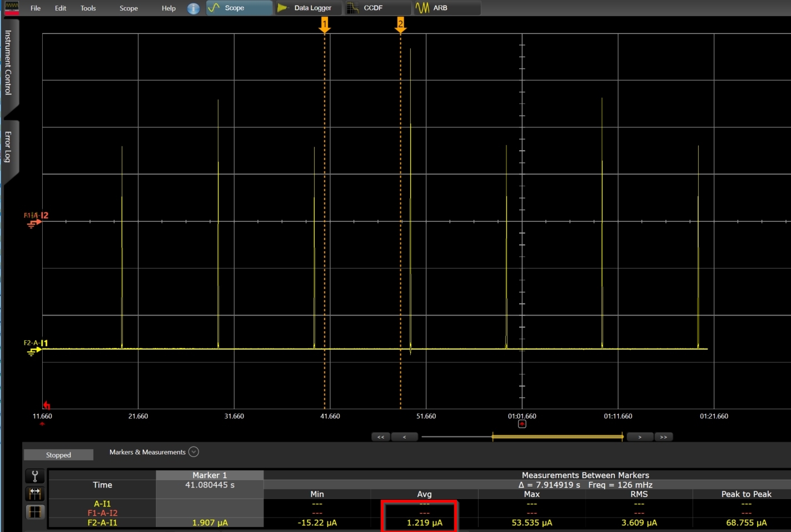Image resolution: width=791 pixels, height=532 pixels.
Task: Open the Scope menu
Action: 128,8
